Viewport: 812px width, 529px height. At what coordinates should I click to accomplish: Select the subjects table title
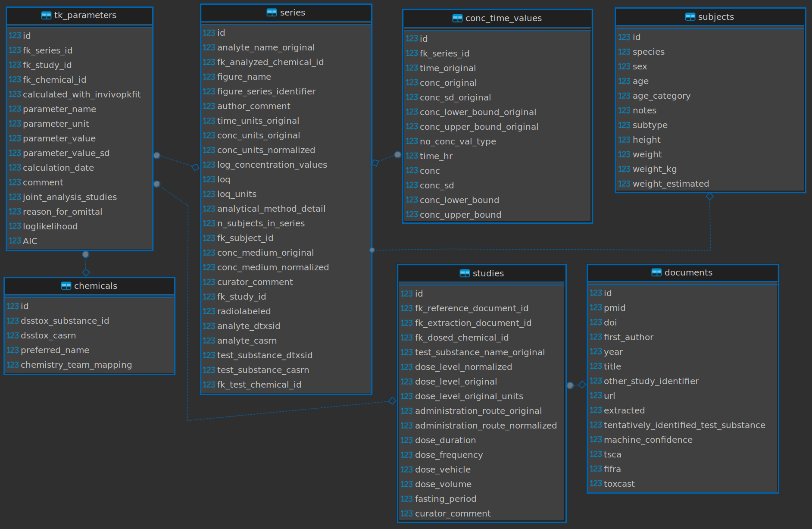(716, 17)
